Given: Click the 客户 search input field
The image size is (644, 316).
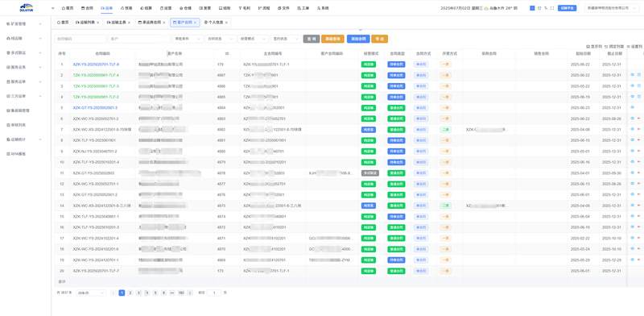Looking at the screenshot, I should pos(139,39).
